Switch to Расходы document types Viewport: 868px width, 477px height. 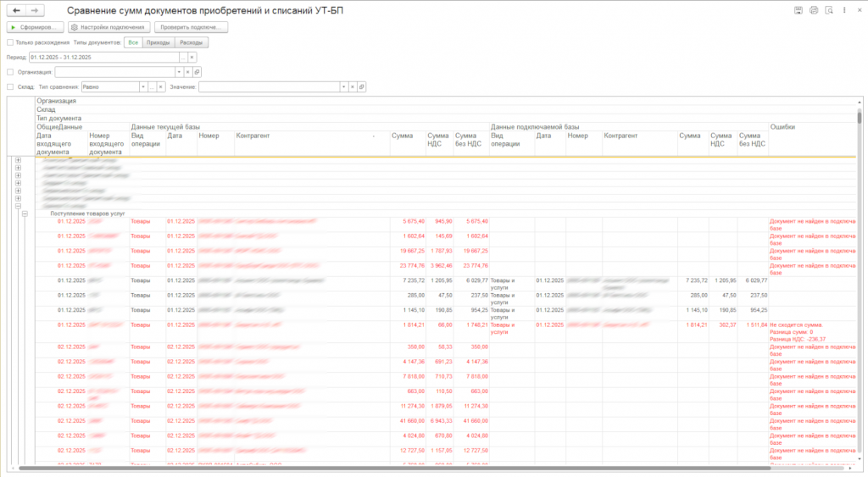(191, 42)
